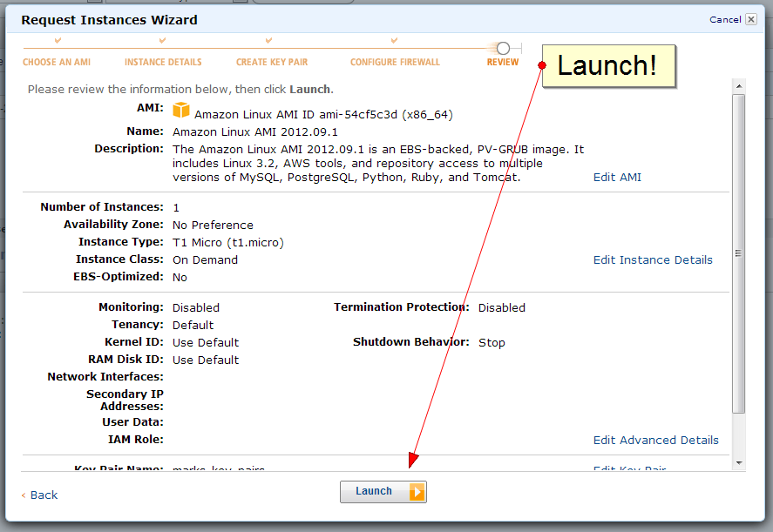This screenshot has height=532, width=773.
Task: Select the Review step label
Action: [x=503, y=62]
